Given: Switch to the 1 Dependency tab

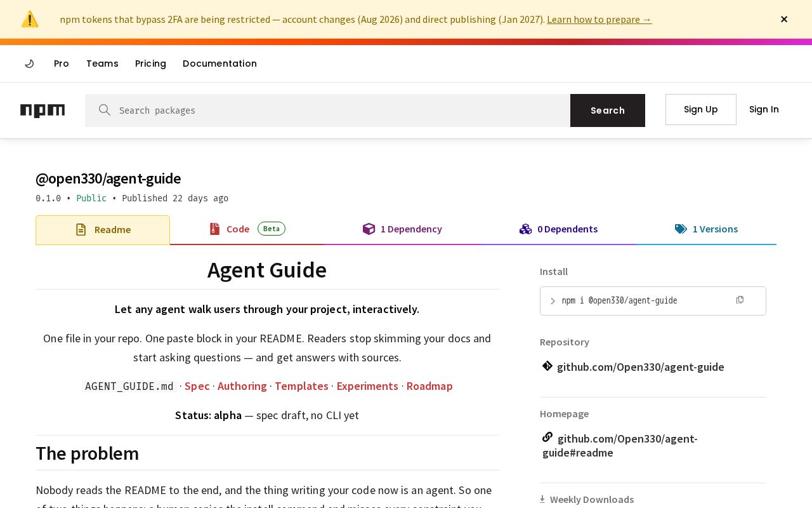Looking at the screenshot, I should 402,229.
